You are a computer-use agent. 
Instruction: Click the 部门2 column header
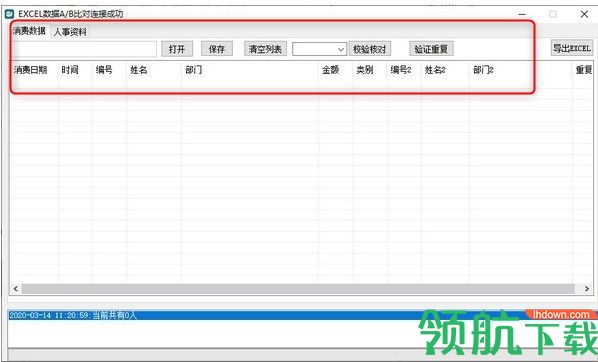coord(521,70)
